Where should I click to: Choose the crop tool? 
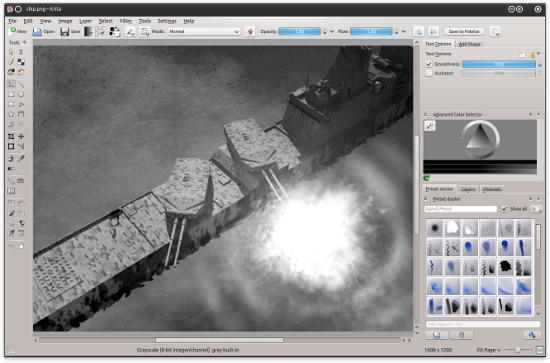pyautogui.click(x=11, y=136)
